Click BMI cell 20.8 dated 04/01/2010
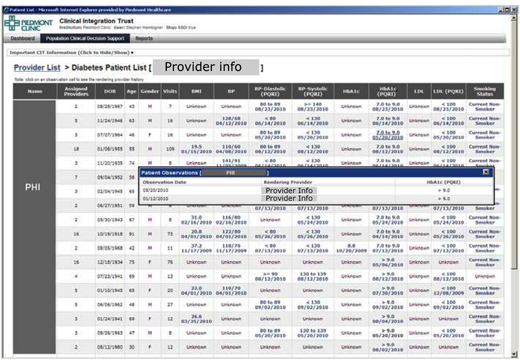The image size is (520, 360). (197, 234)
